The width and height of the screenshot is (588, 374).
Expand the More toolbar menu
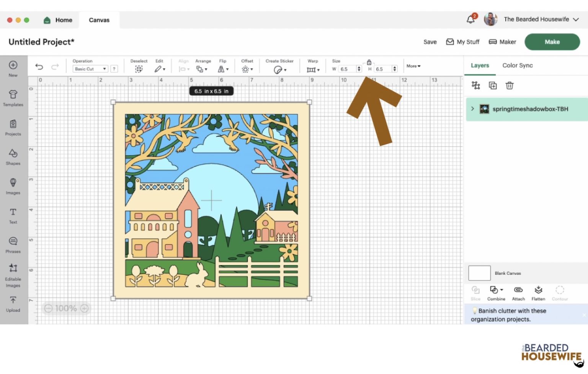(x=413, y=66)
